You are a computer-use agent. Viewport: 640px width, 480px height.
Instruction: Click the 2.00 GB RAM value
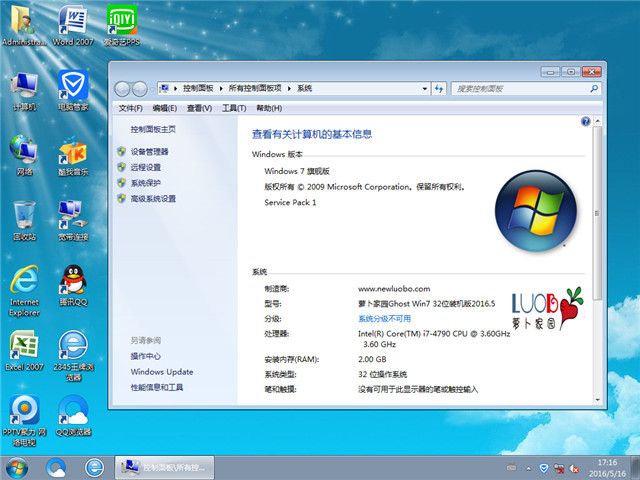pos(372,359)
